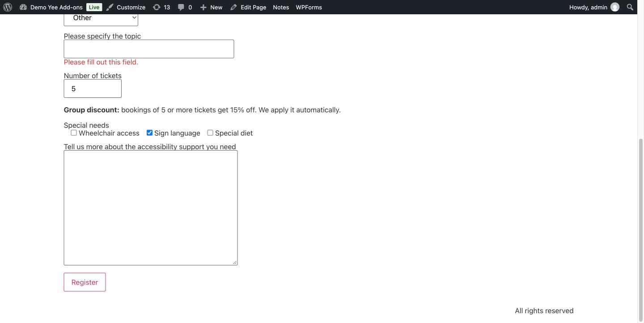Open the WPForms admin bar menu
This screenshot has width=644, height=323.
(x=309, y=7)
